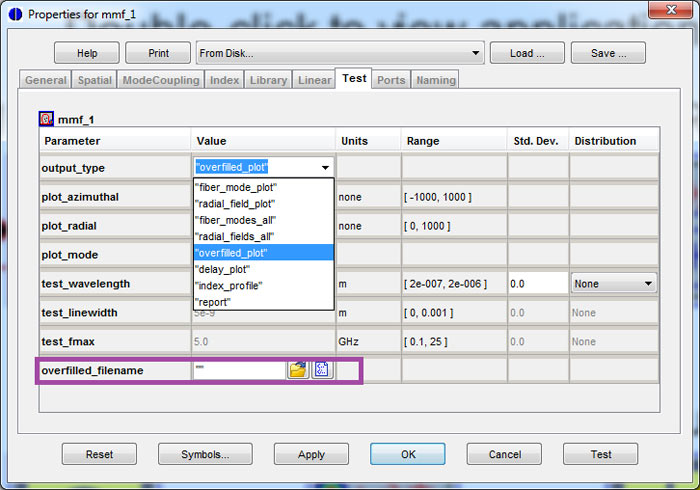Click the application icon in title bar
Image resolution: width=700 pixels, height=490 pixels.
point(14,13)
